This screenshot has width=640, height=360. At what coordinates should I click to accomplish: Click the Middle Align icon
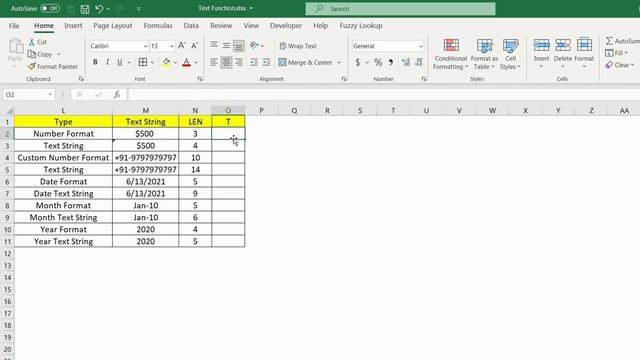click(x=226, y=45)
